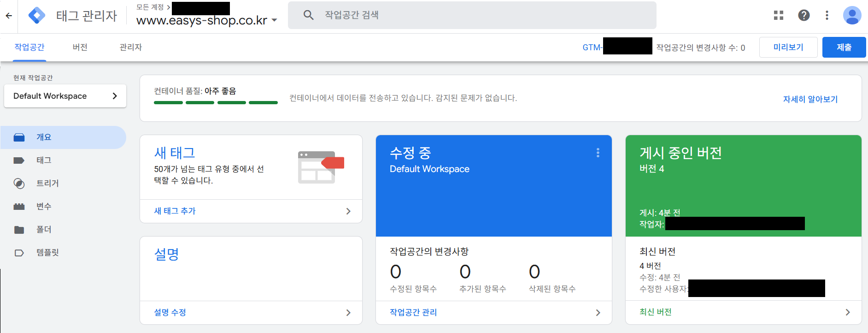Click the 자세히 알아보기 link
Viewport: 868px width, 333px height.
pyautogui.click(x=810, y=99)
